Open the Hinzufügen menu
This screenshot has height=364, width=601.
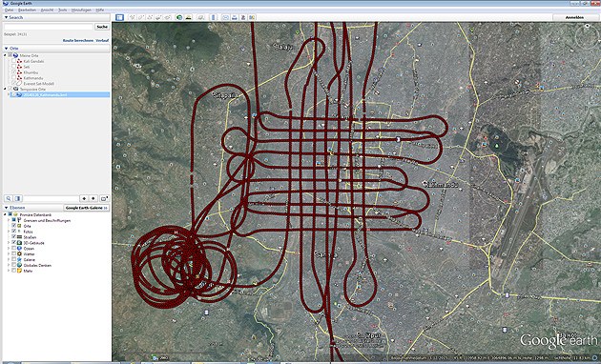click(81, 10)
